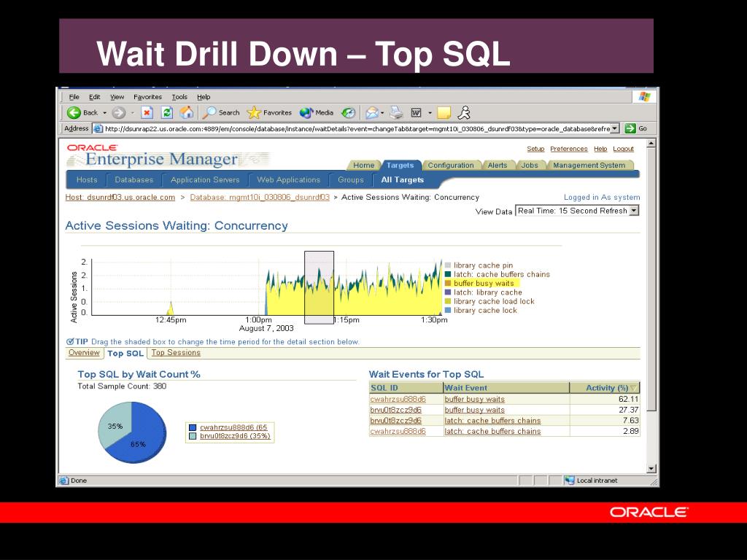
Task: Open the Databases subtab
Action: (134, 180)
